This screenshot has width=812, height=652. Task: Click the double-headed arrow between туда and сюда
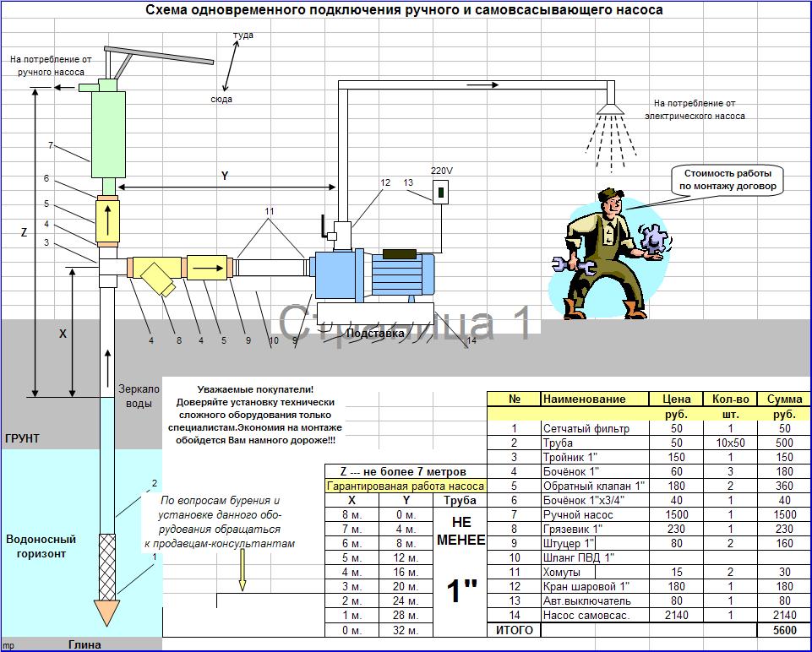(x=231, y=66)
